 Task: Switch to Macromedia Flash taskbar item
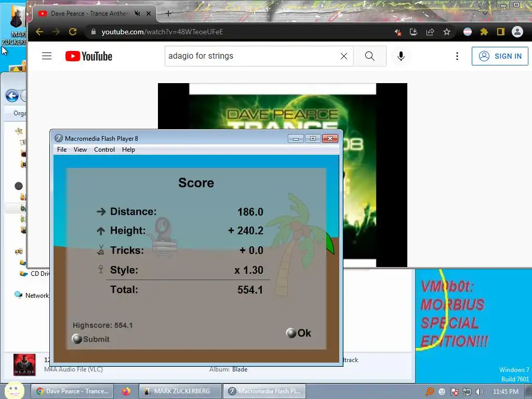tap(264, 391)
